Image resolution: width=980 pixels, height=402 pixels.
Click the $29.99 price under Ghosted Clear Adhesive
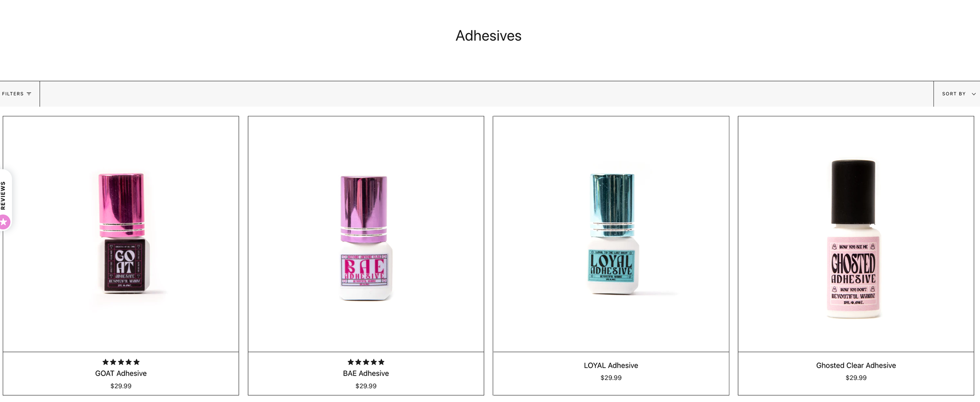click(856, 378)
